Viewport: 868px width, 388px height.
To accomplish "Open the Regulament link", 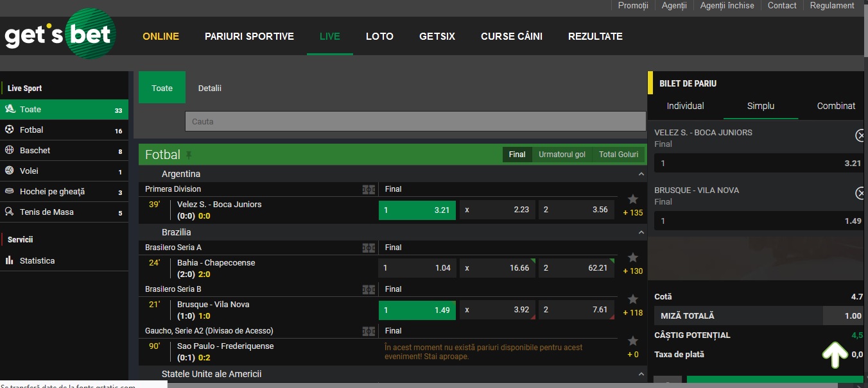I will [x=832, y=5].
